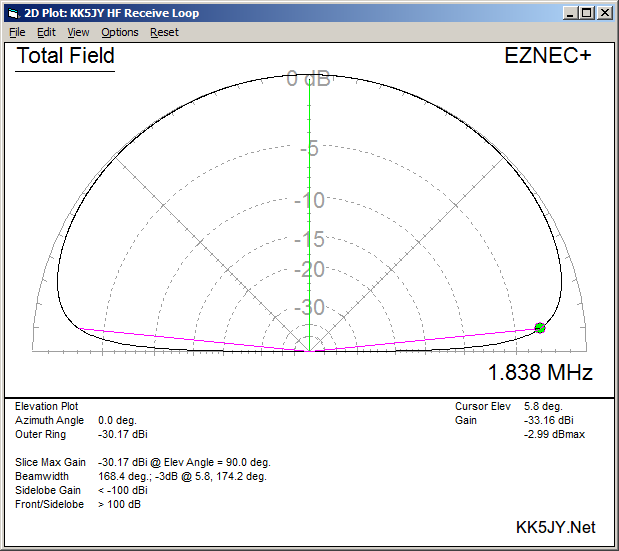Click the Sidelobe Gain '< -100 dBi' value
The height and width of the screenshot is (551, 619).
click(123, 490)
